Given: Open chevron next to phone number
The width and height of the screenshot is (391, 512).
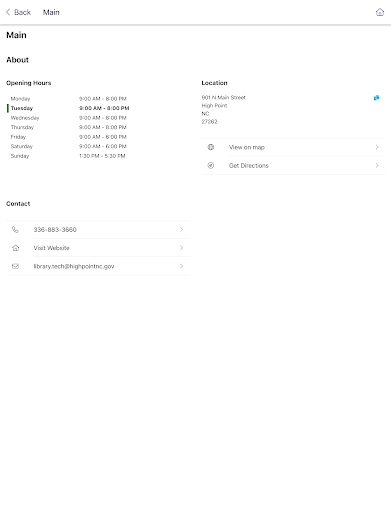Looking at the screenshot, I should [182, 229].
